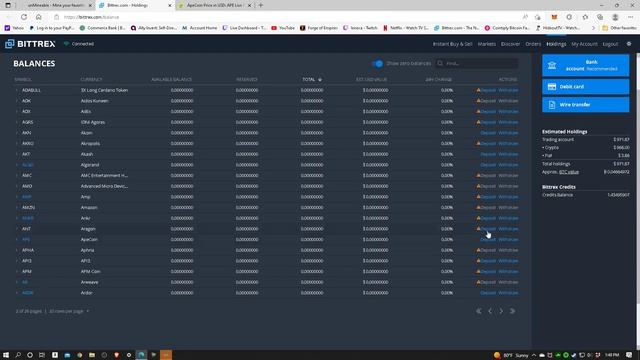Open the File Explorer taskbar icon
The height and width of the screenshot is (360, 640).
(92, 355)
